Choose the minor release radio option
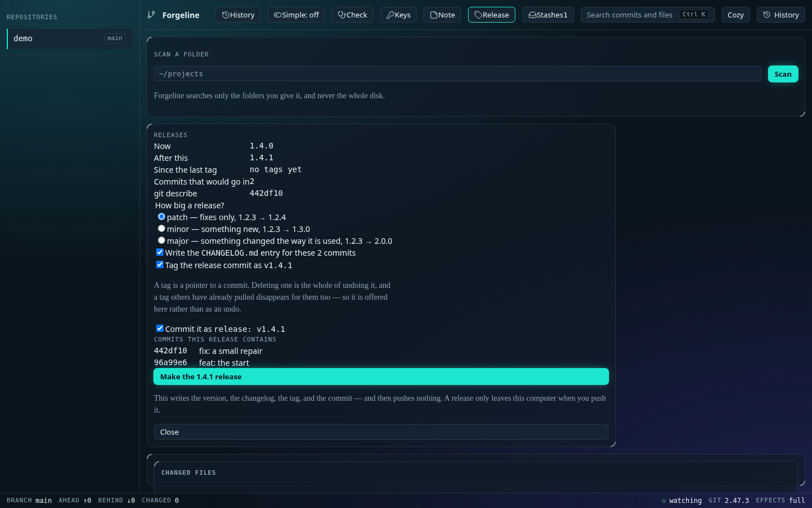Screen dimensions: 812x508 tap(161, 229)
